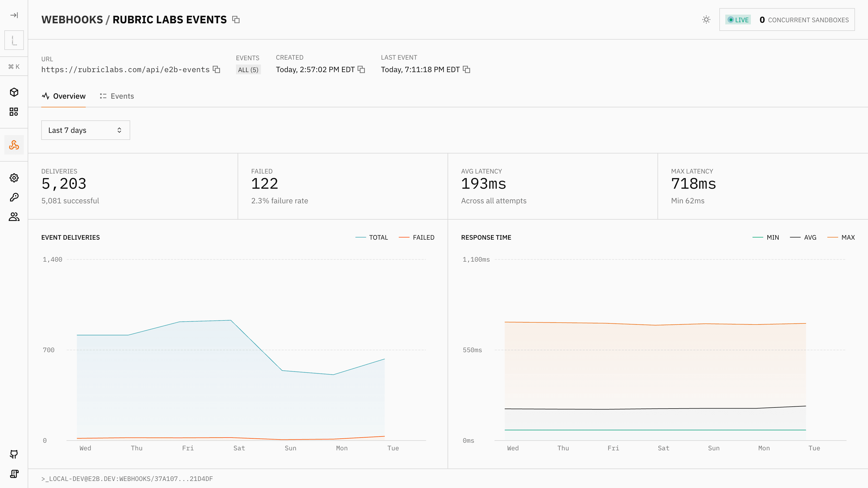Toggle AVG series in response legend
The height and width of the screenshot is (488, 868).
pyautogui.click(x=803, y=237)
